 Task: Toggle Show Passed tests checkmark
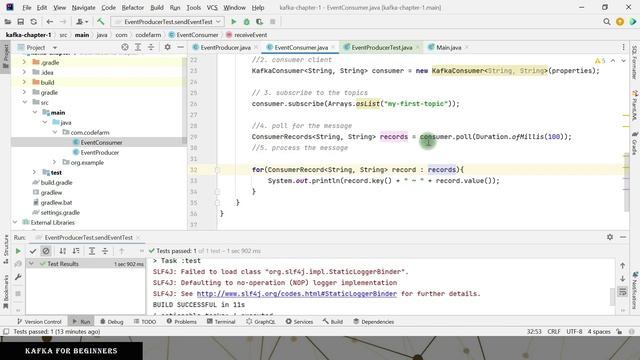pos(33,251)
